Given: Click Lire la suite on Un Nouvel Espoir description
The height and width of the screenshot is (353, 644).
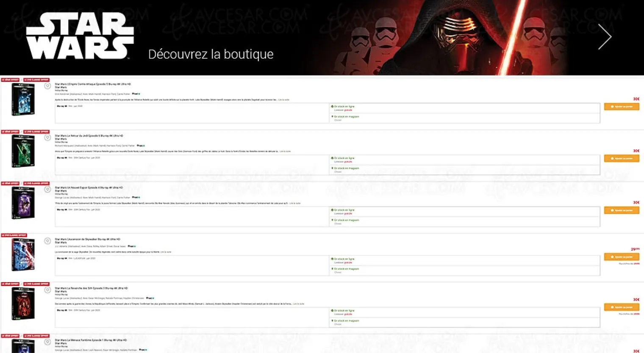Looking at the screenshot, I should 295,203.
